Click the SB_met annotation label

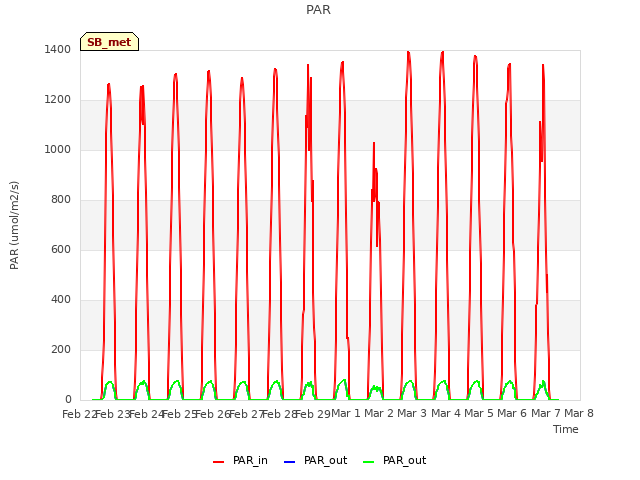click(x=109, y=42)
